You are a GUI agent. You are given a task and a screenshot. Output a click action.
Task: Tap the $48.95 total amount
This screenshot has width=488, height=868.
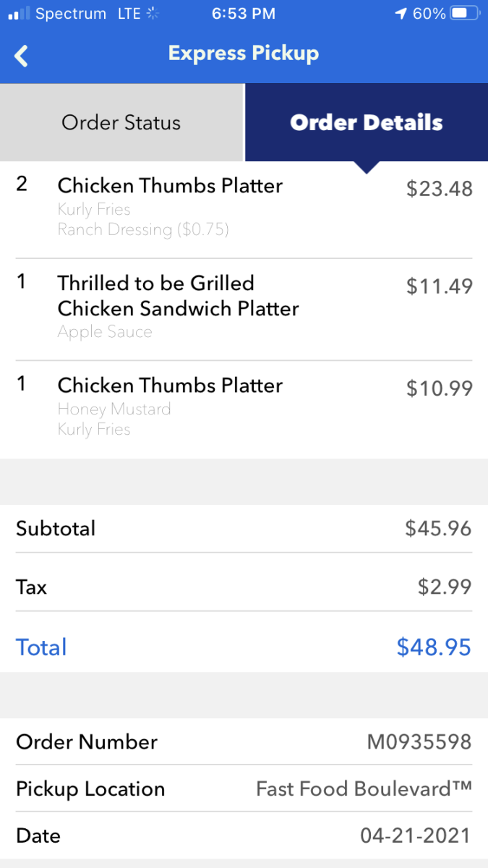(434, 647)
